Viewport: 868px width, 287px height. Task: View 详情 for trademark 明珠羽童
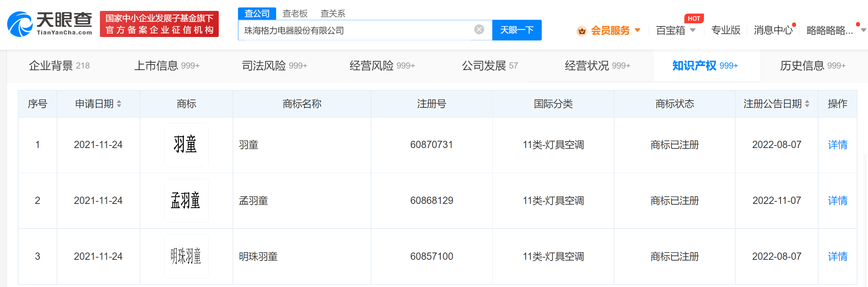click(837, 257)
